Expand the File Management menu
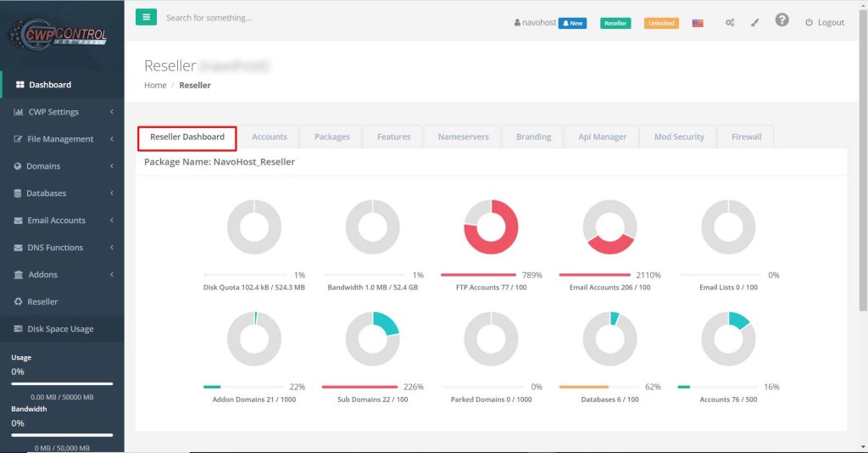 point(59,139)
